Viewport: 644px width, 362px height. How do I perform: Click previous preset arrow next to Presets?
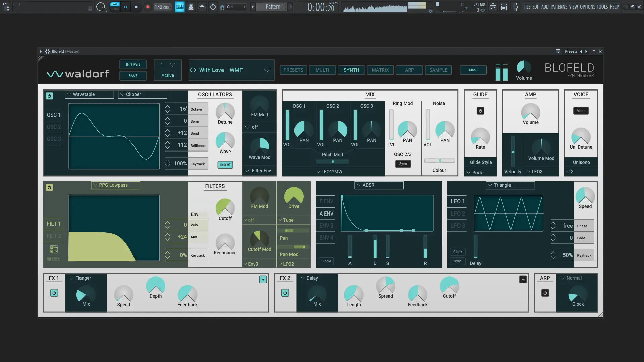581,51
